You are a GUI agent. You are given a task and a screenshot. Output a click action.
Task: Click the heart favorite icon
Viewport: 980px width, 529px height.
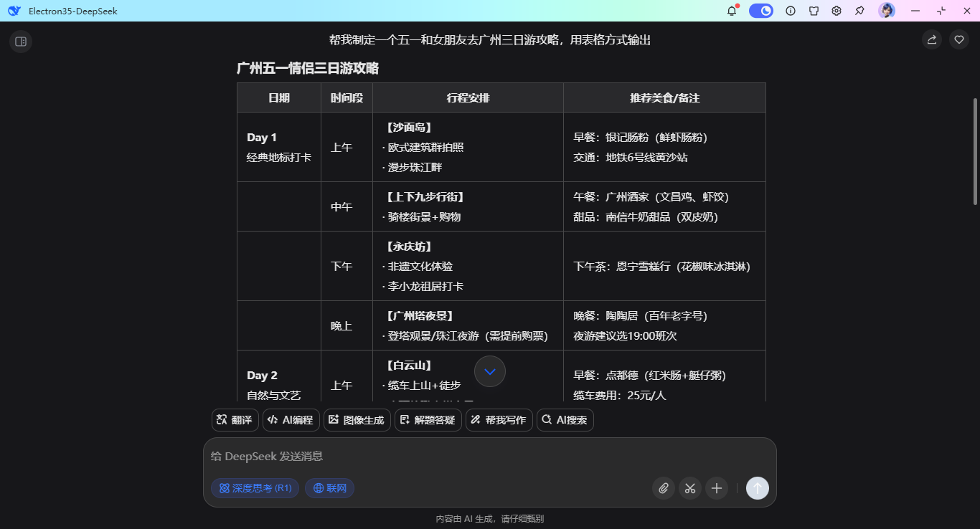pyautogui.click(x=958, y=39)
